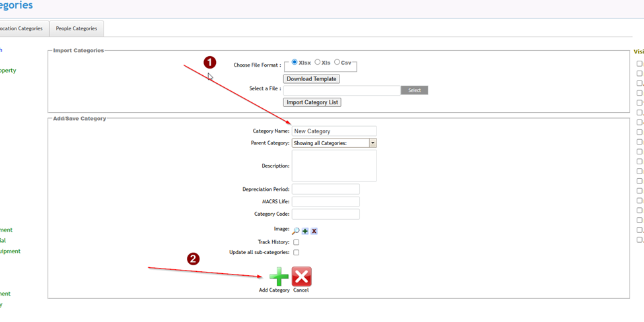Click the small plus add image icon
Image resolution: width=644 pixels, height=322 pixels.
coord(305,231)
